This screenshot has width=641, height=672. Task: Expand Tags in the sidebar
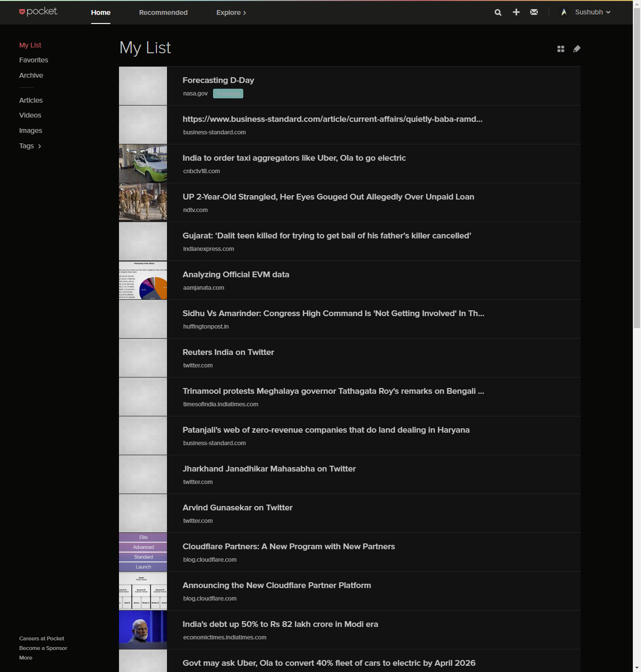click(30, 146)
